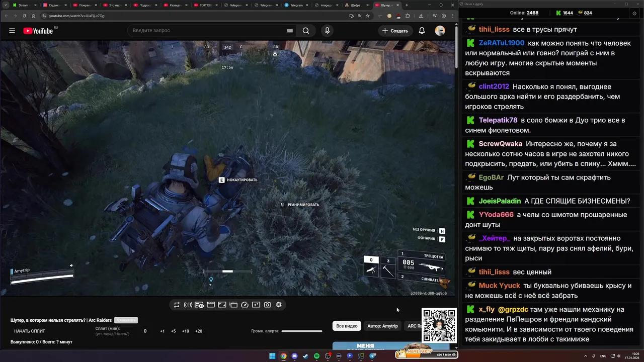This screenshot has width=644, height=362.
Task: Click the picture-in-picture frame icon in toolbar
Action: [x=222, y=305]
